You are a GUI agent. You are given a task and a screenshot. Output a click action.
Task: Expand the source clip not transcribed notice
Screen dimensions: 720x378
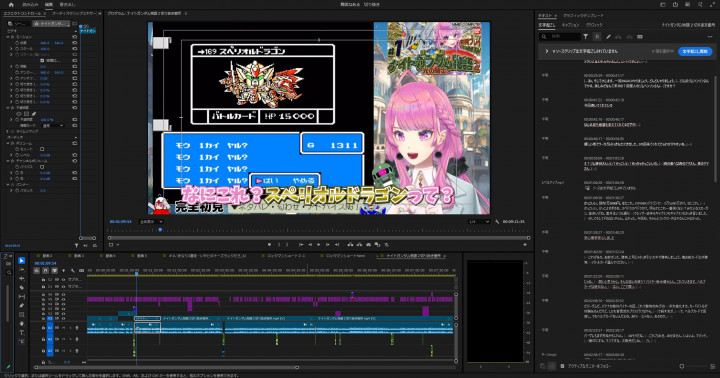[546, 51]
